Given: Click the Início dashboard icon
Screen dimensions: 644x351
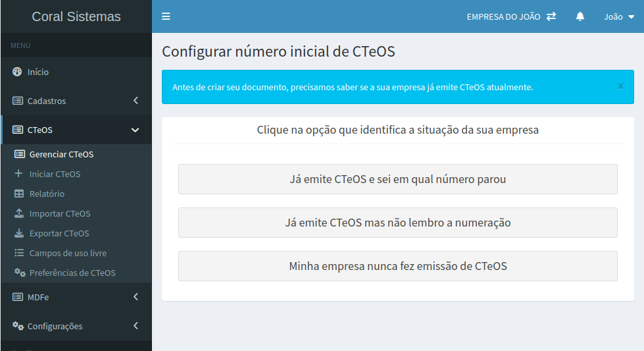Looking at the screenshot, I should pos(18,72).
